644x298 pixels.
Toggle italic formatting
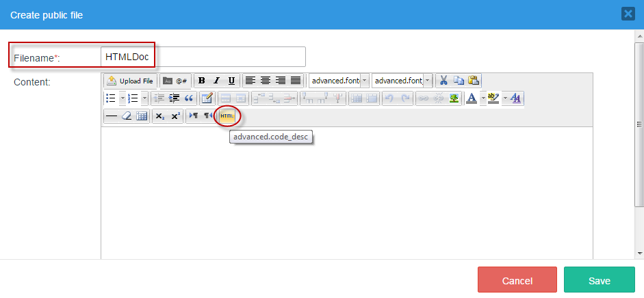click(x=217, y=81)
